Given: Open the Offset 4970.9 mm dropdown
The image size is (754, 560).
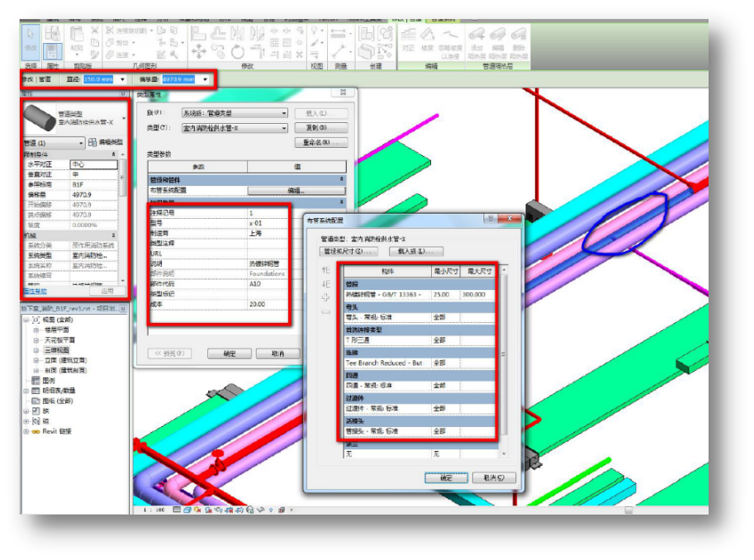Looking at the screenshot, I should pos(206,79).
